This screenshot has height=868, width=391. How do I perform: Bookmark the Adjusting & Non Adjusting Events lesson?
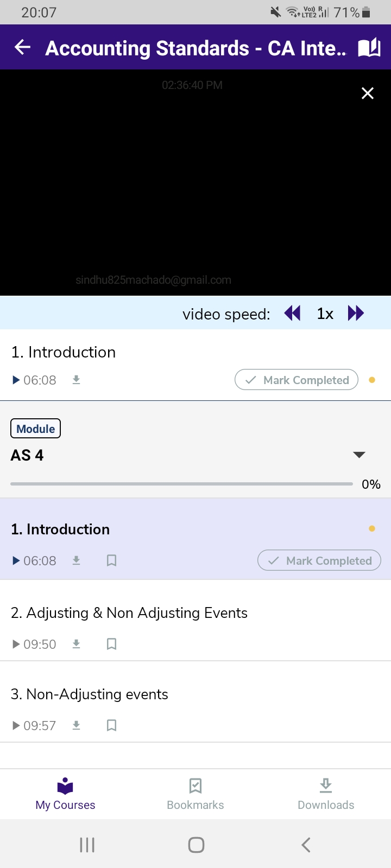pyautogui.click(x=112, y=644)
